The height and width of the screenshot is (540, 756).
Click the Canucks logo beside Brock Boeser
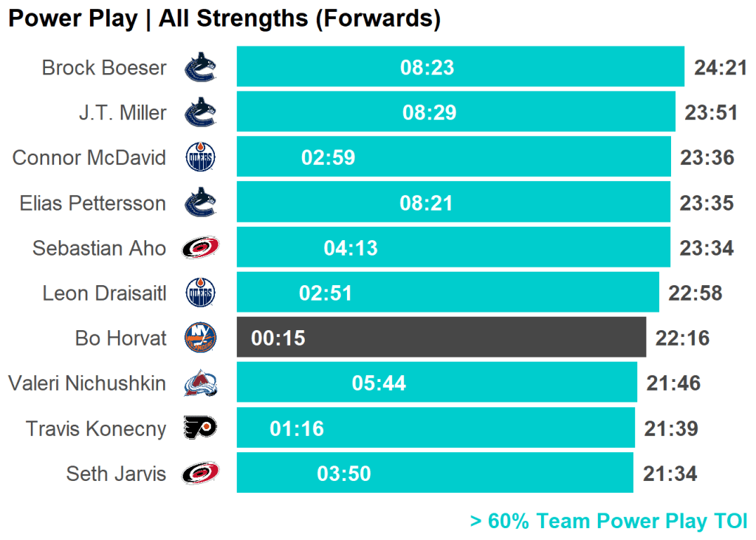click(x=200, y=67)
